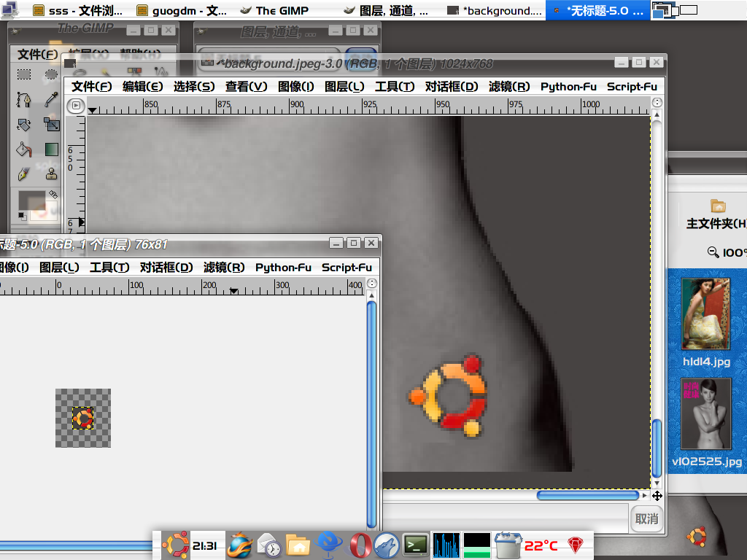The width and height of the screenshot is (747, 560).
Task: Click horizontal scrollbar of background.jpeg window
Action: tap(588, 496)
